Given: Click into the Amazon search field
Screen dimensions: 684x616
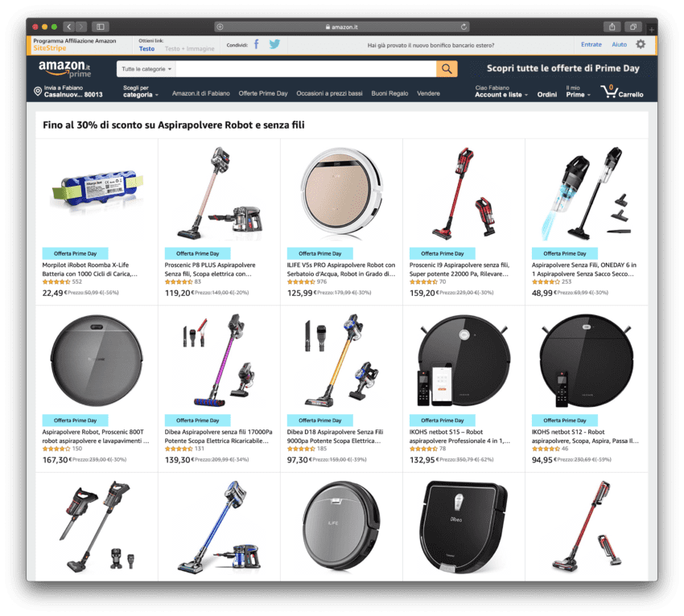Looking at the screenshot, I should [x=306, y=69].
